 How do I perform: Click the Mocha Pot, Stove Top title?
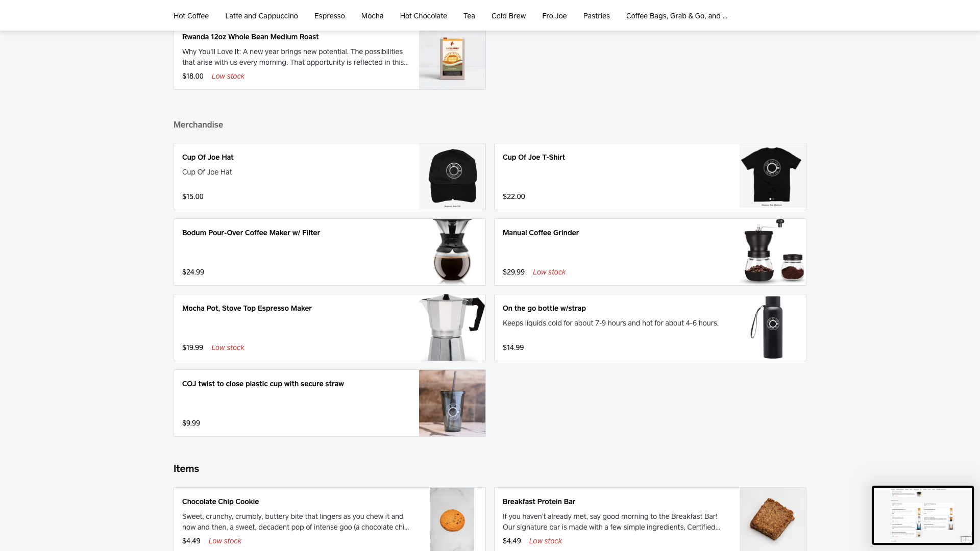pos(247,308)
